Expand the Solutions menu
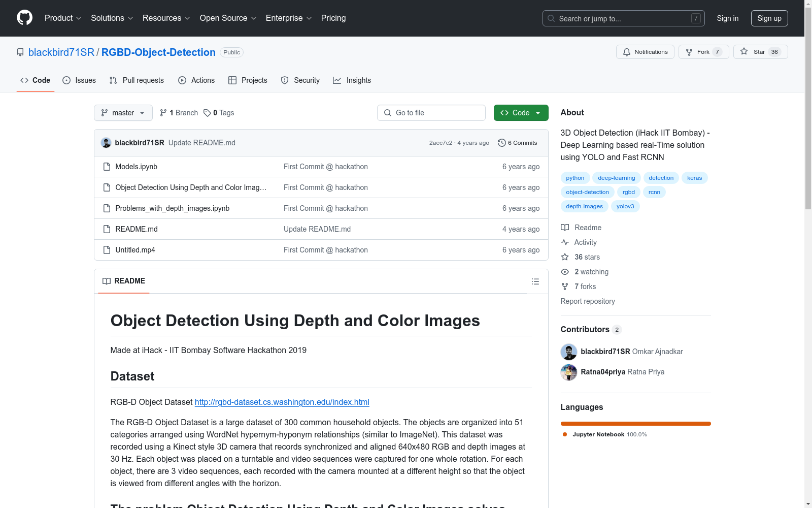This screenshot has height=508, width=812. coord(112,18)
